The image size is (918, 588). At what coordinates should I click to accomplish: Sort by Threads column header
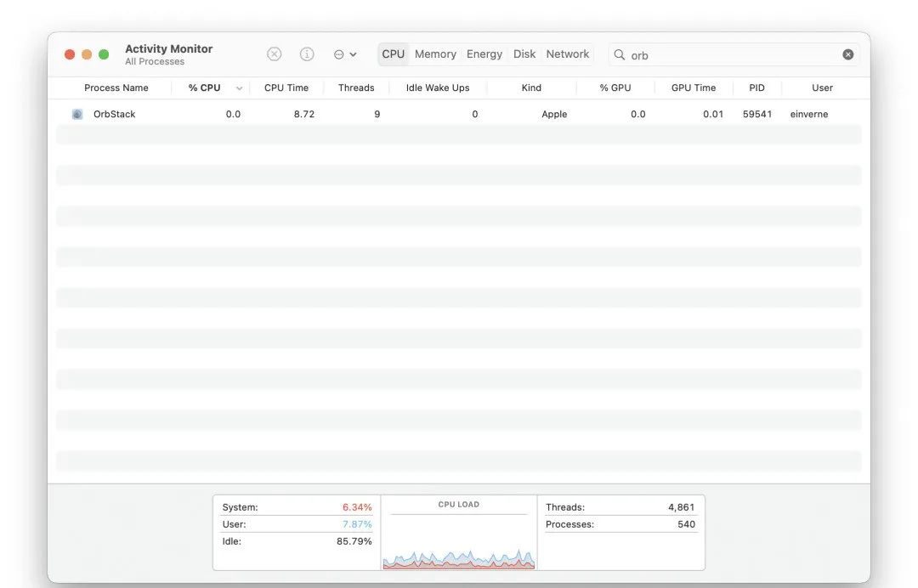356,88
